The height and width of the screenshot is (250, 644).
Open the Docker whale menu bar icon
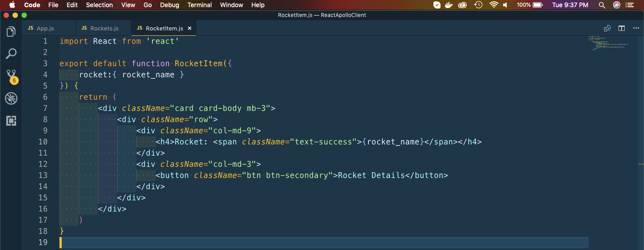[x=450, y=5]
